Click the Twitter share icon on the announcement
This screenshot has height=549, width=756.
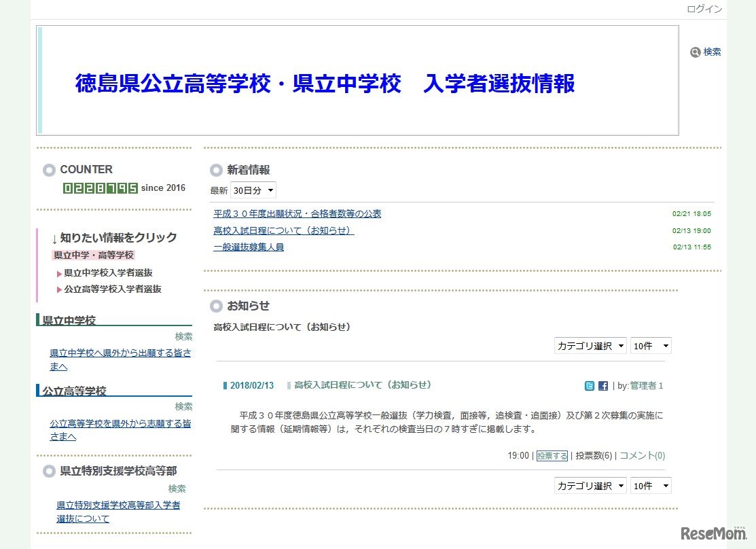tap(589, 385)
